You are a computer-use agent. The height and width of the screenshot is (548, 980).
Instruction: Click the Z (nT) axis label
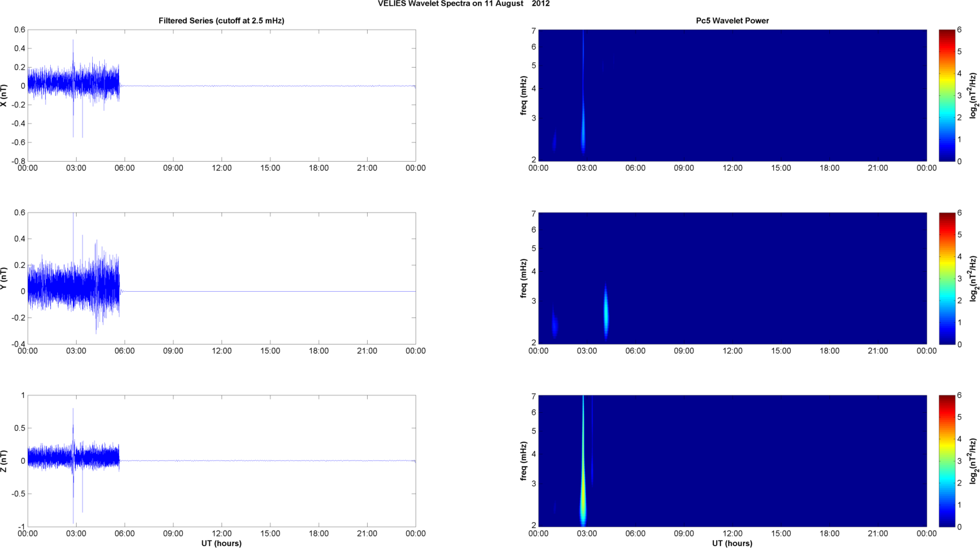(5, 461)
